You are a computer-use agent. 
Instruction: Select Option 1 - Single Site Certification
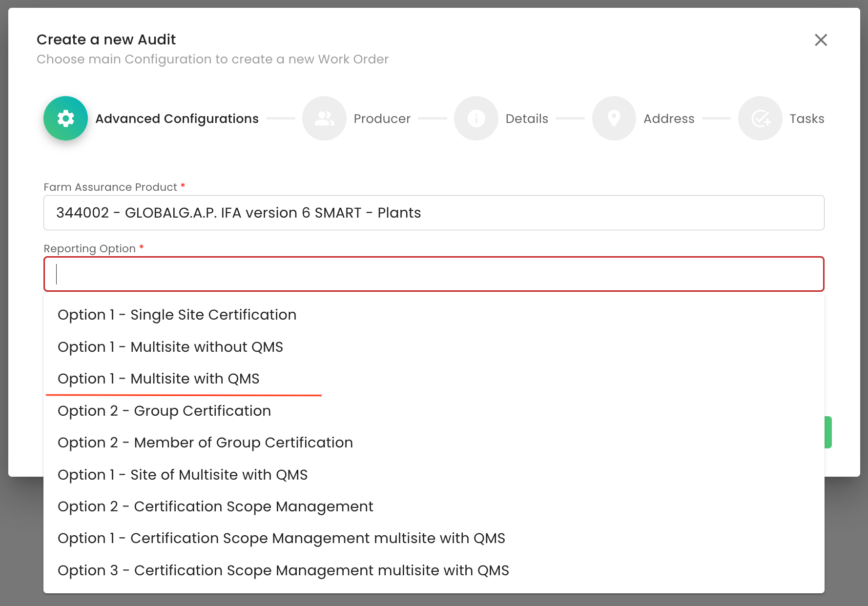434,315
